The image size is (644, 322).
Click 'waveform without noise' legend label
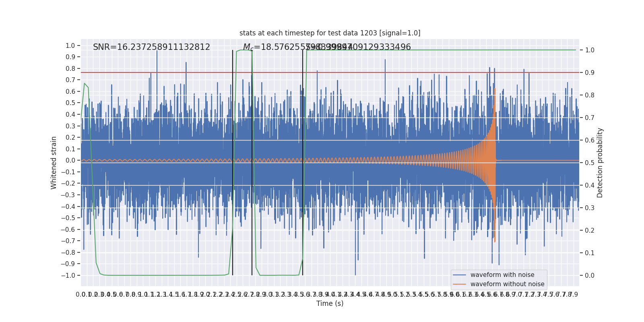click(x=507, y=284)
